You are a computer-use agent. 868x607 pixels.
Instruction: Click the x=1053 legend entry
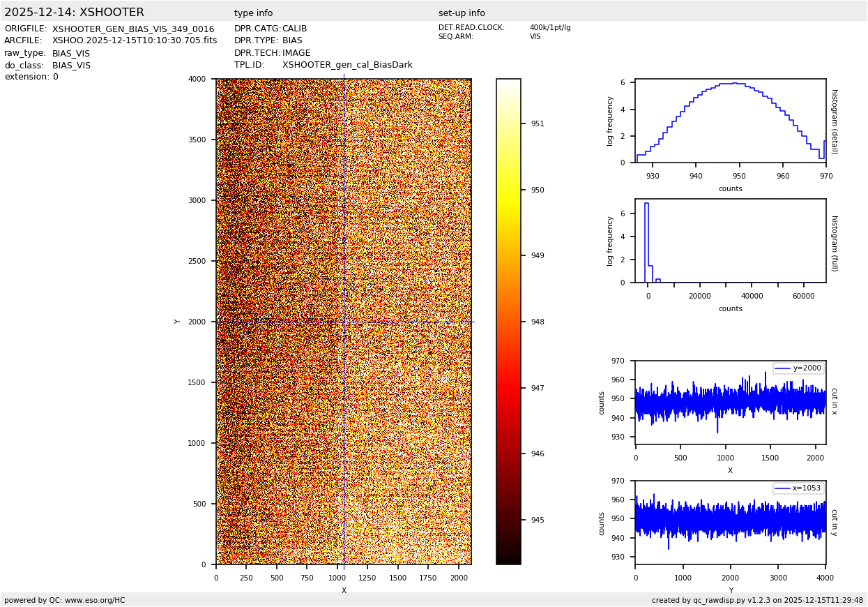pyautogui.click(x=798, y=488)
